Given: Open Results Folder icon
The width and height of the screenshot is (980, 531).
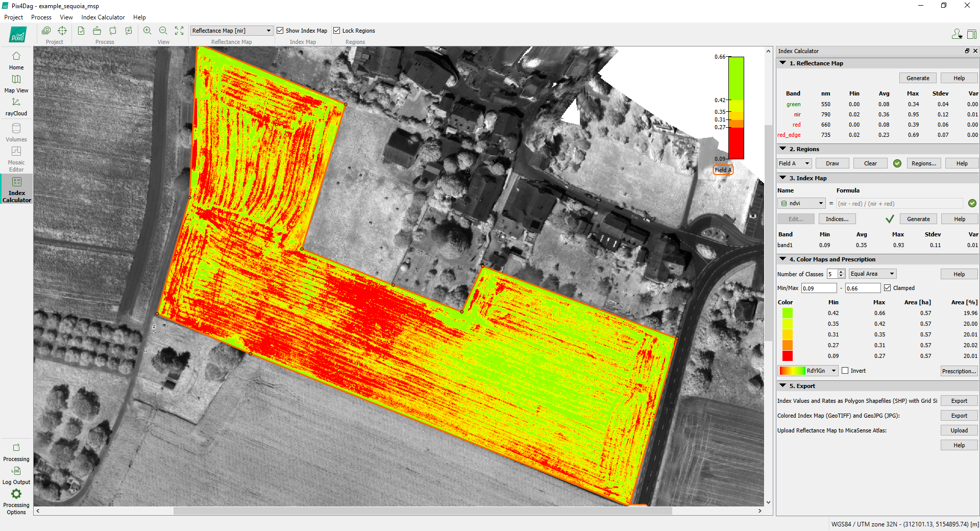Looking at the screenshot, I should [97, 31].
